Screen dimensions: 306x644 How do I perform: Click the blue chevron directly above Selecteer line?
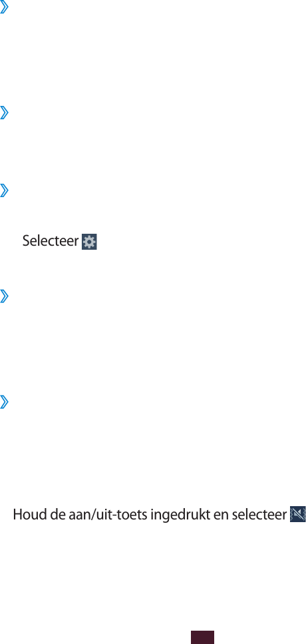(4, 190)
